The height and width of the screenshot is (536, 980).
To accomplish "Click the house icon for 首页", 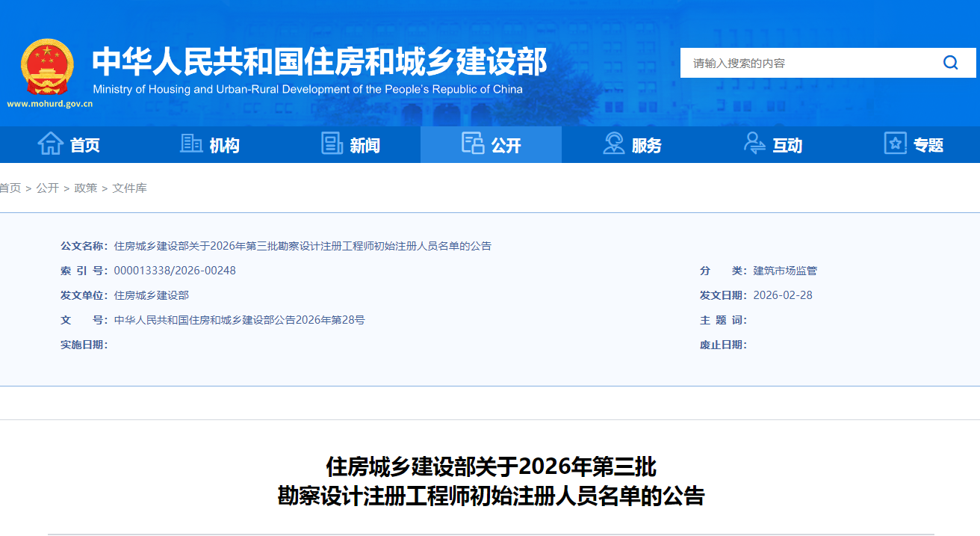I will tap(50, 144).
